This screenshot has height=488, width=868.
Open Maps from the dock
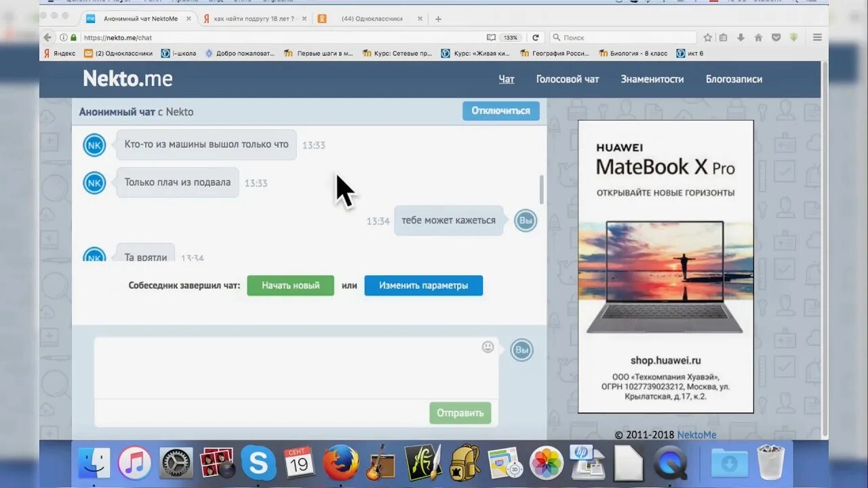pyautogui.click(x=504, y=463)
